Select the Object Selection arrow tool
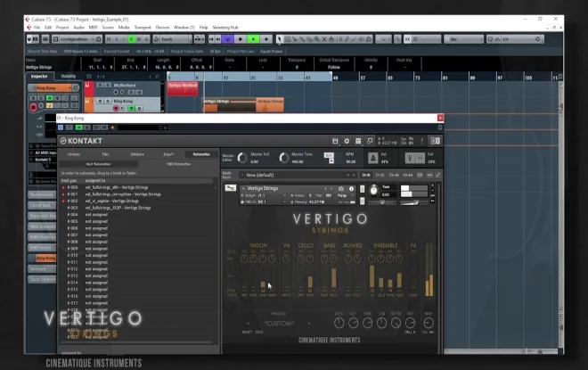Viewport: 588px width, 370px height. (x=279, y=39)
